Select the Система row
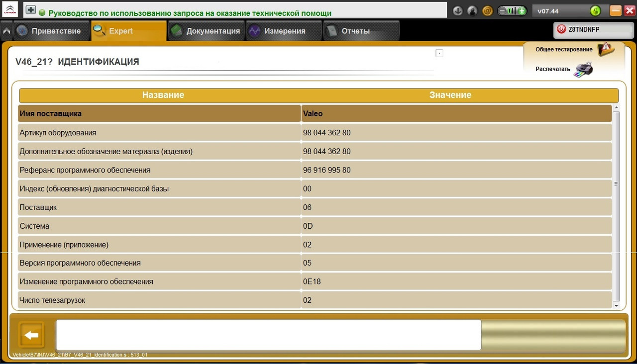Screen dimensions: 637x364 coord(315,226)
